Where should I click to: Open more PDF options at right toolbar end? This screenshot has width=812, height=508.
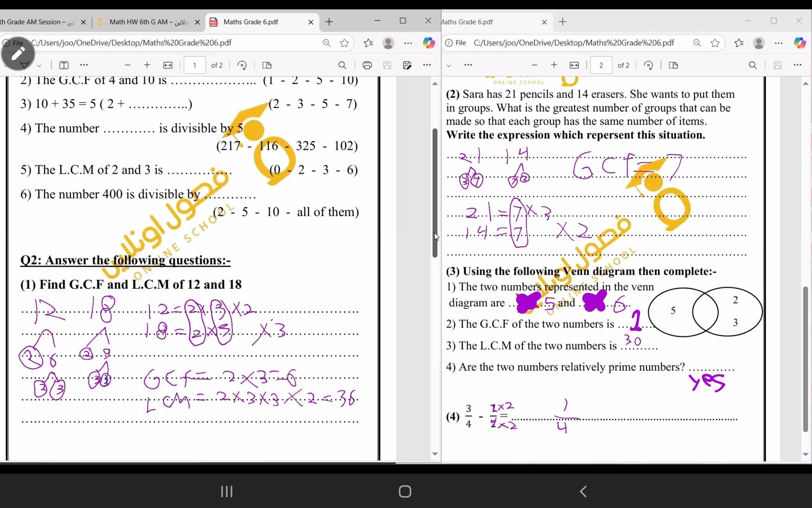pyautogui.click(x=798, y=65)
